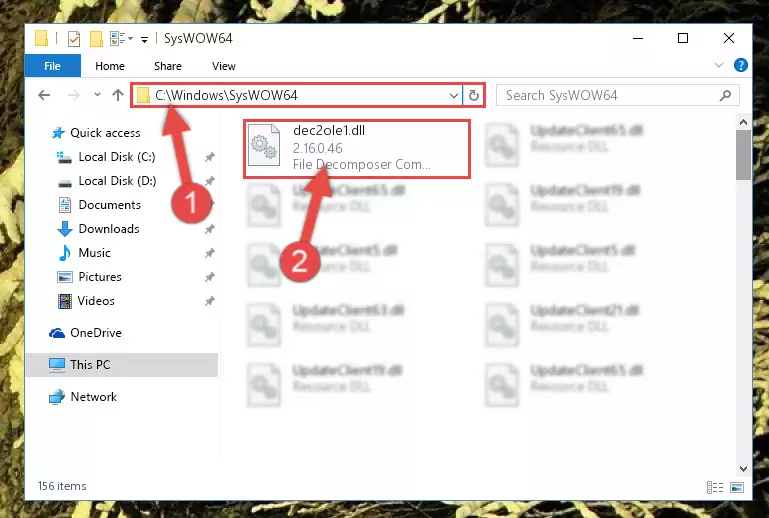Open Pictures in the sidebar
769x518 pixels.
click(100, 277)
